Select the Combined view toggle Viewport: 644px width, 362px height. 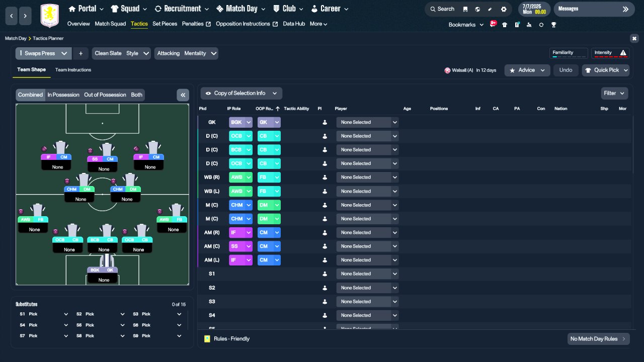coord(30,95)
